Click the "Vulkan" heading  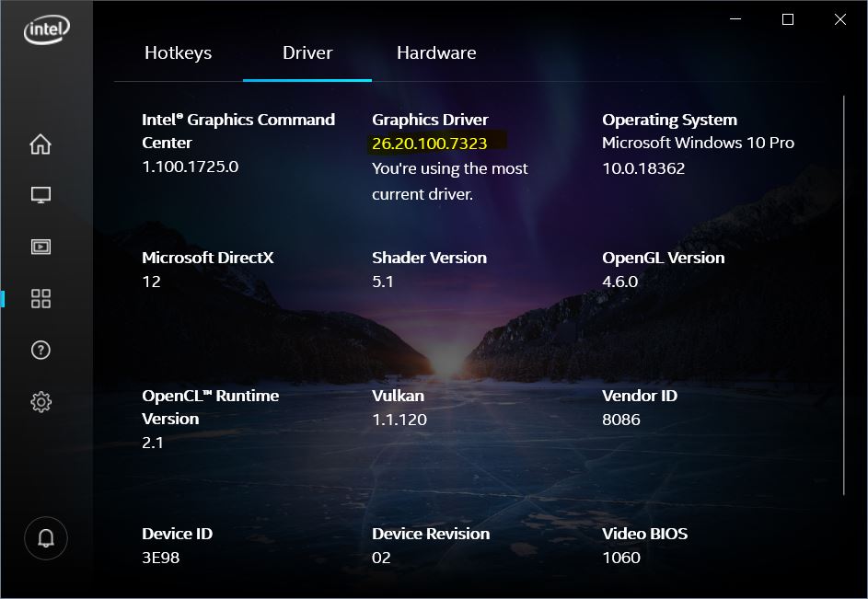[x=398, y=396]
